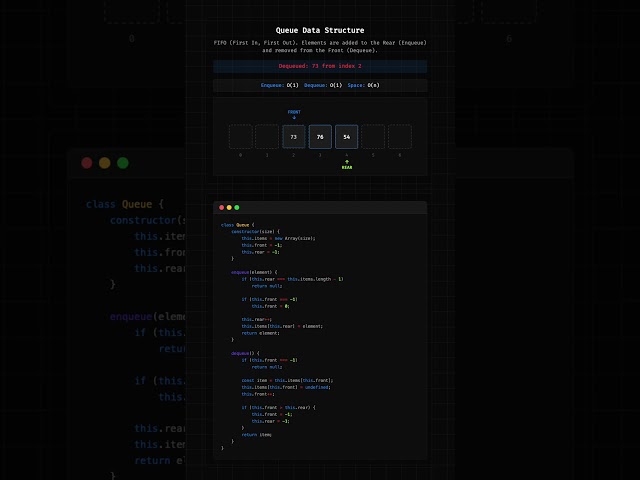This screenshot has width=640, height=480.
Task: Click the 'enqueue(element) {' method line
Action: pos(254,272)
